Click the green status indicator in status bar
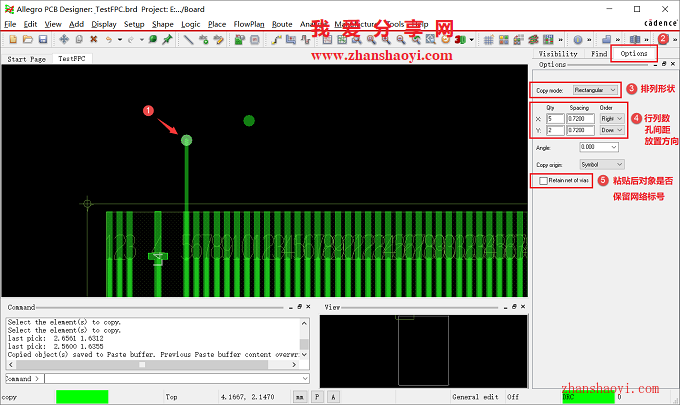 pos(82,397)
